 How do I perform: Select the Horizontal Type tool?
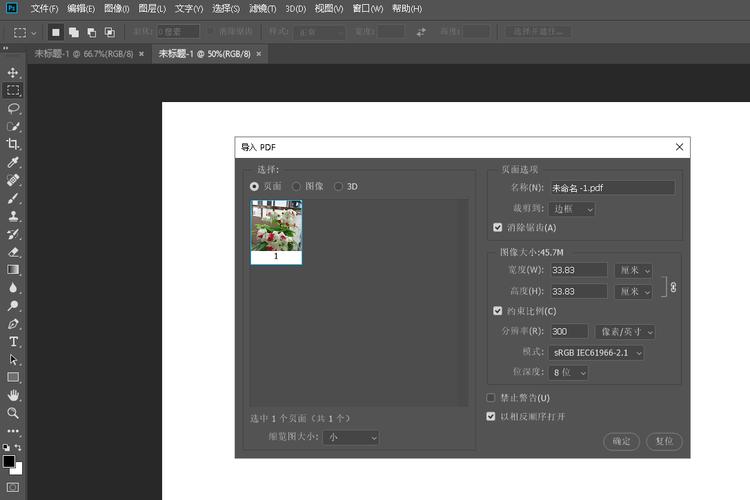[x=13, y=342]
